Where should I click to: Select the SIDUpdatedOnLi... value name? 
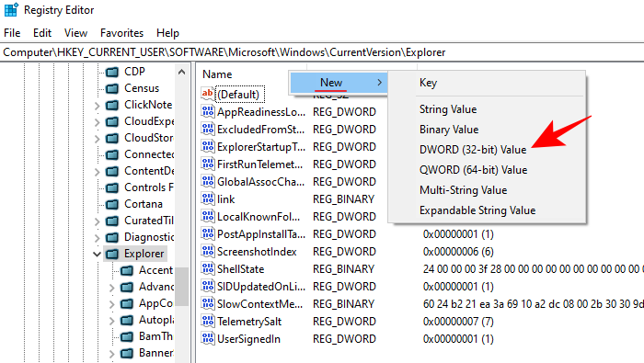coord(261,287)
